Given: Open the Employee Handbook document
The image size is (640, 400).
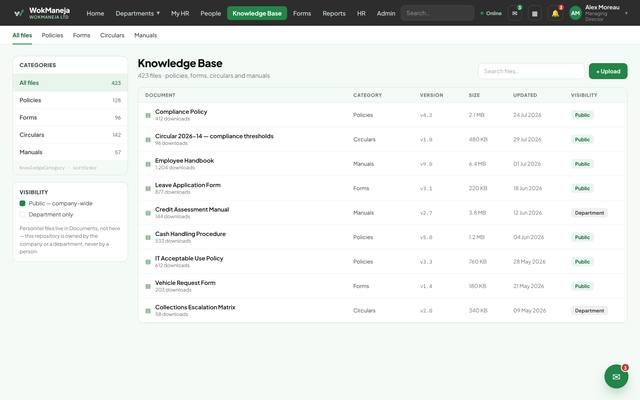Looking at the screenshot, I should pos(184,160).
